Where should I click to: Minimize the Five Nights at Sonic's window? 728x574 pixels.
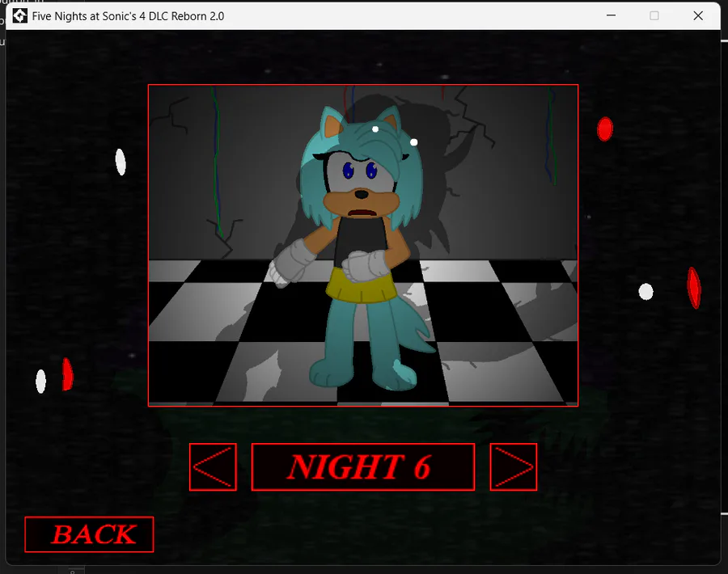click(611, 16)
